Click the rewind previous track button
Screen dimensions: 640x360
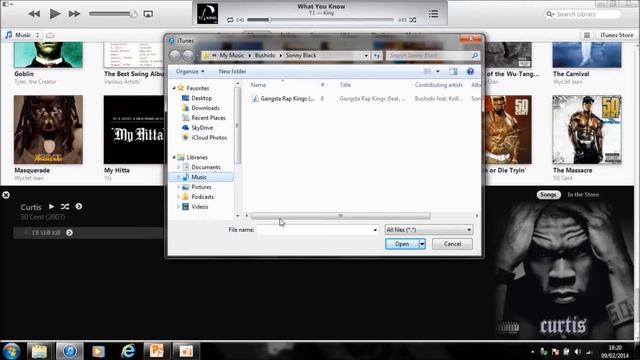click(x=34, y=14)
